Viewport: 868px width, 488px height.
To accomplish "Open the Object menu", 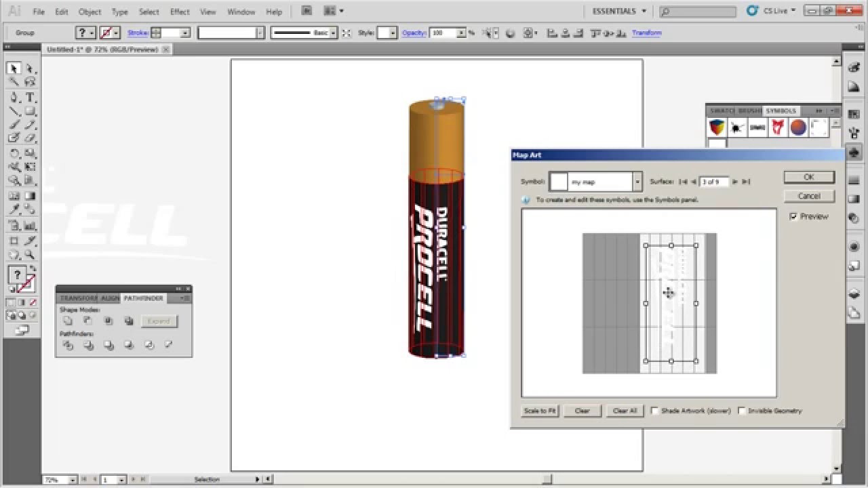I will (x=90, y=12).
